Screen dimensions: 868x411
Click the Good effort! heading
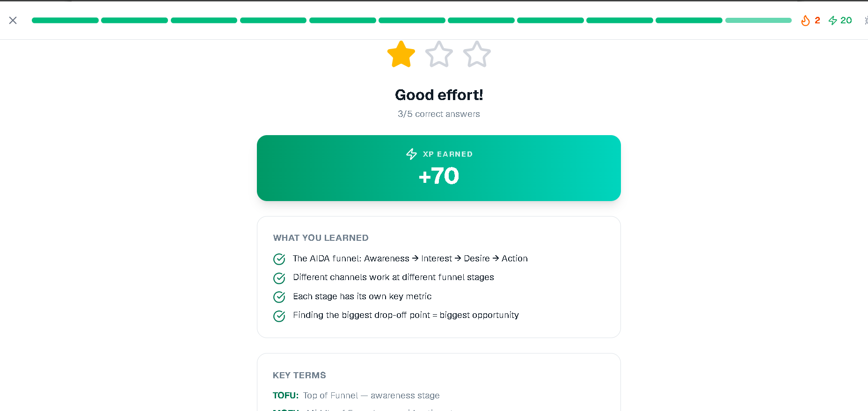(438, 95)
